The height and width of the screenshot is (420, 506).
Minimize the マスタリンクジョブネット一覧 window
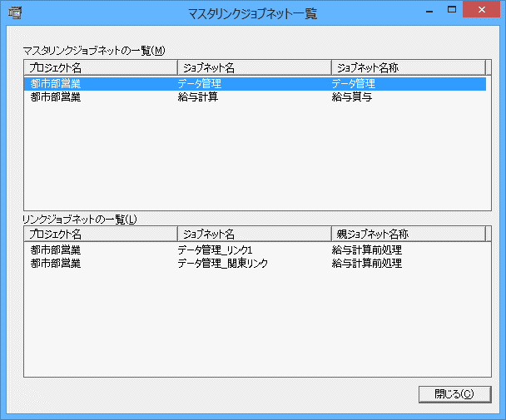coord(429,11)
